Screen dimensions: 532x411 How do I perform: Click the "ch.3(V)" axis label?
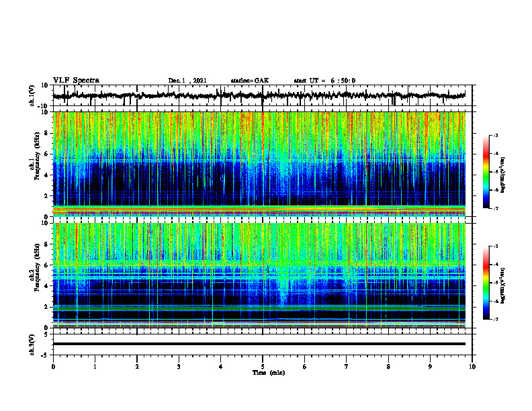(x=32, y=345)
